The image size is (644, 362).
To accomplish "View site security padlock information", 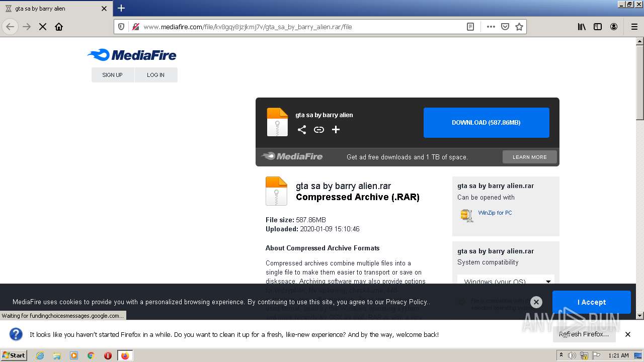I will (x=135, y=27).
